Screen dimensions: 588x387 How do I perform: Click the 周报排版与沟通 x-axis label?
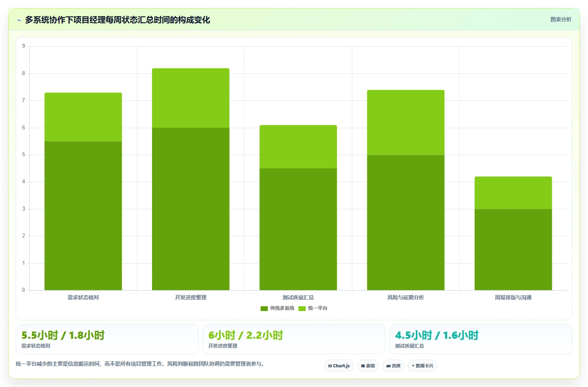(x=513, y=298)
